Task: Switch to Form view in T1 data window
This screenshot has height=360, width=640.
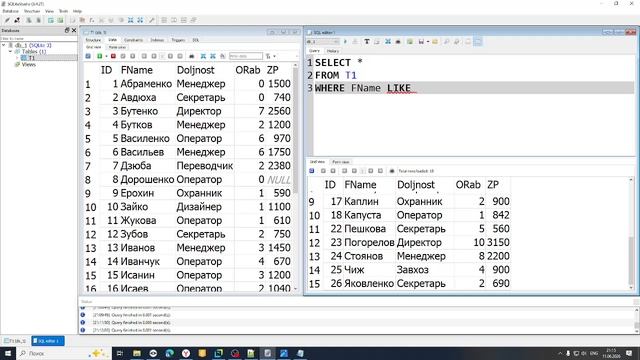Action: coord(118,47)
